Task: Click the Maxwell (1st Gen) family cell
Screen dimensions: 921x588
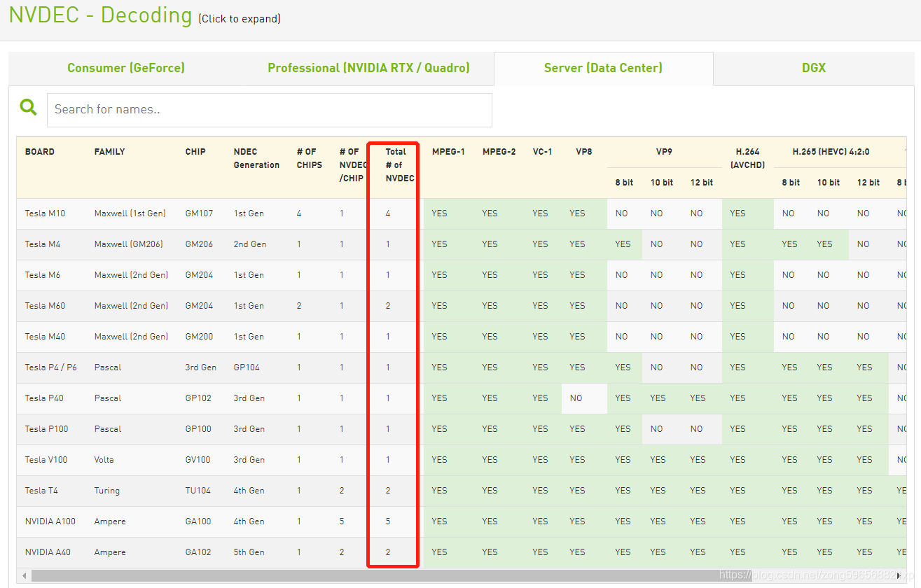Action: 130,213
